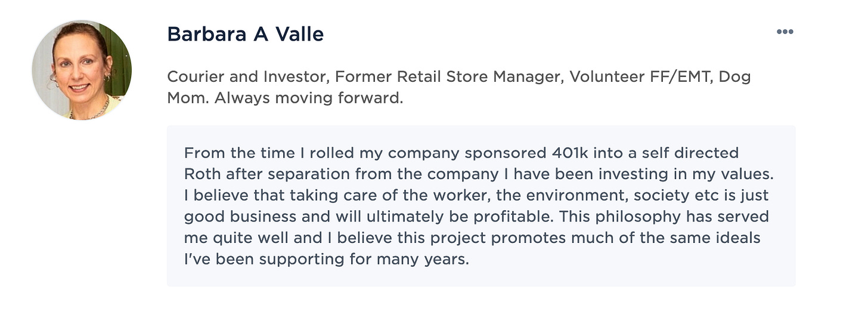Click the first line mentioning 401k
Screen dimensions: 868x311
point(461,153)
